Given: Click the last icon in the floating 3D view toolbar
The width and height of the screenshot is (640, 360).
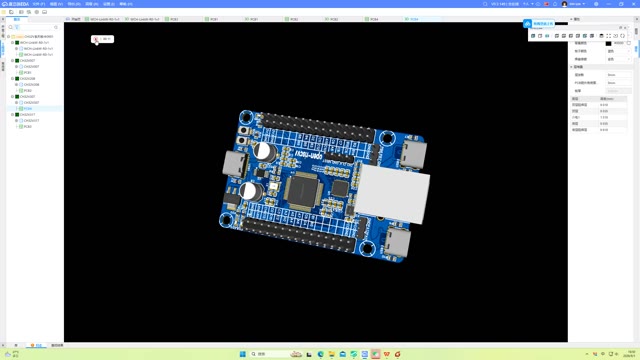Looking at the screenshot, I should click(622, 36).
